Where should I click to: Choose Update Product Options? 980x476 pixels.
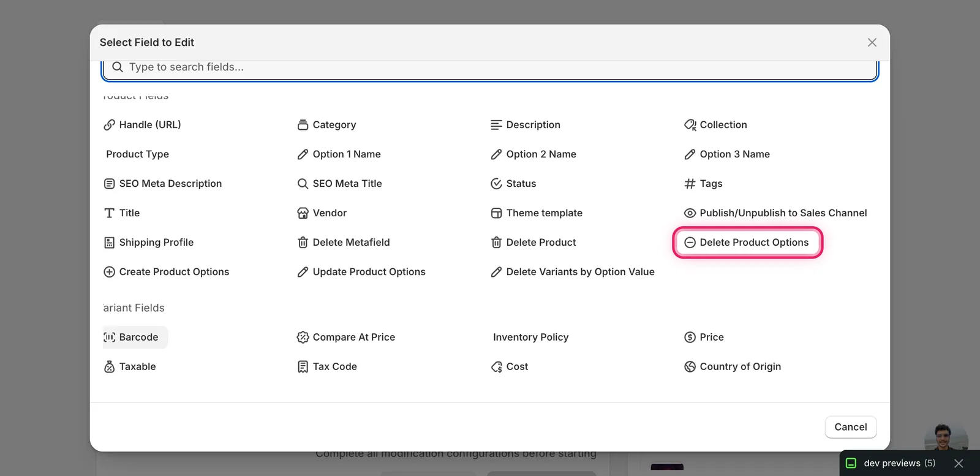[361, 272]
